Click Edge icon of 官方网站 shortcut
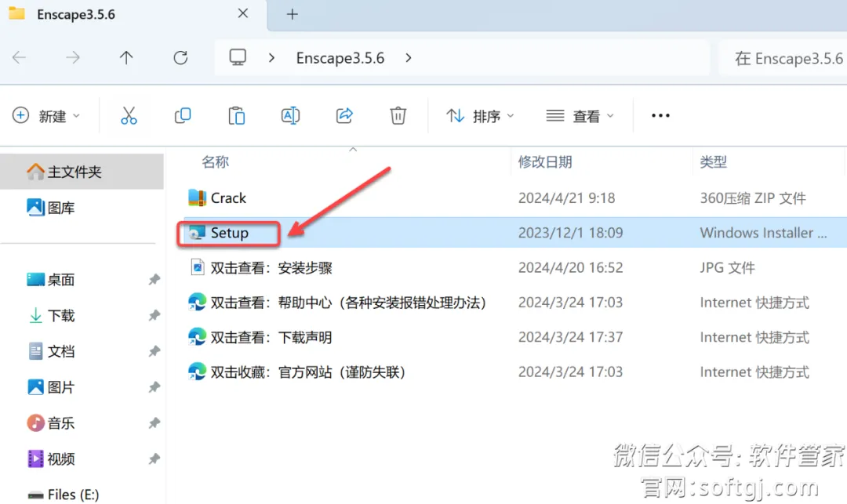 pyautogui.click(x=197, y=372)
